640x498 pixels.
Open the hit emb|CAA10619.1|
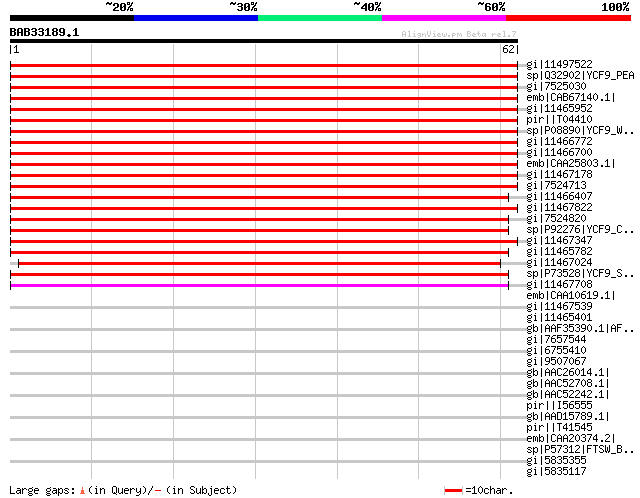tap(571, 296)
